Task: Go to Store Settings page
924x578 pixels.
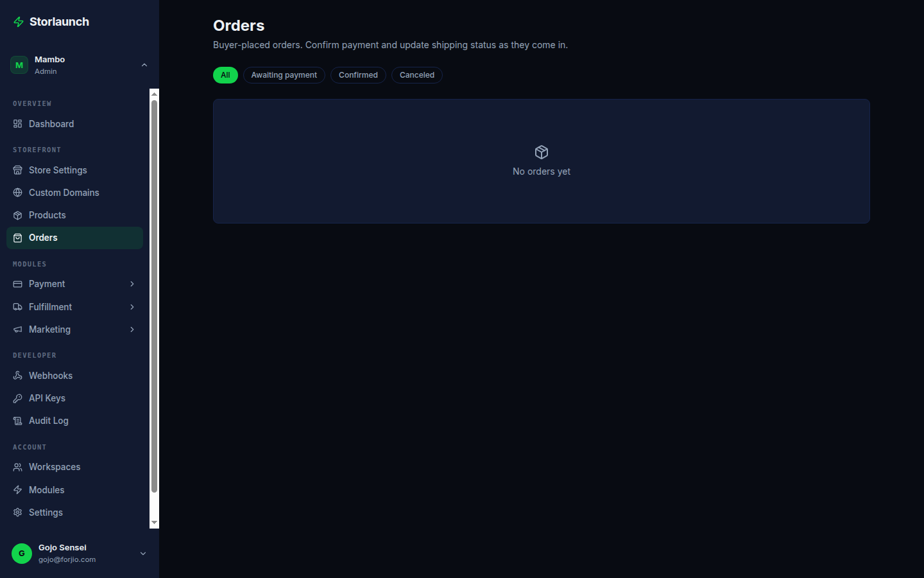Action: tap(74, 170)
